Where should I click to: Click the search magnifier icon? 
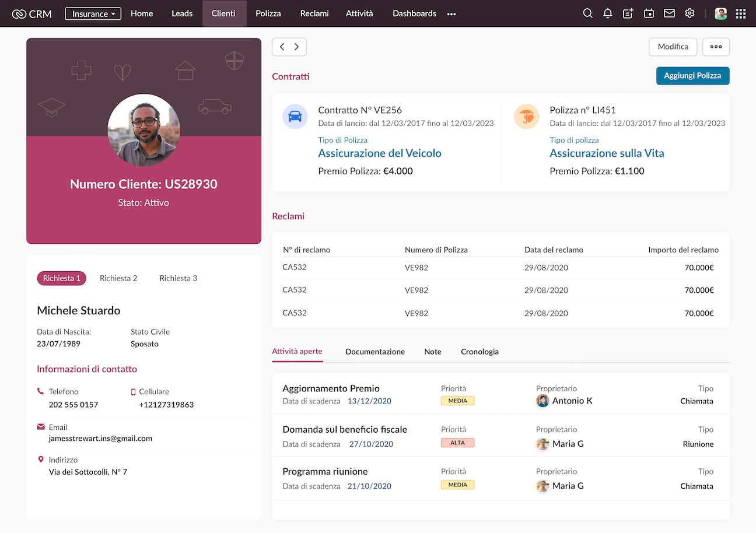coord(587,13)
